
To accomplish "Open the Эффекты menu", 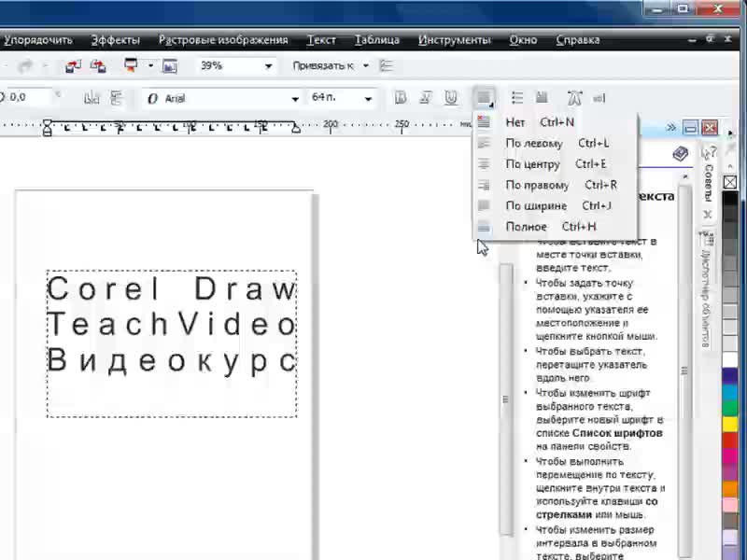I will pos(116,40).
